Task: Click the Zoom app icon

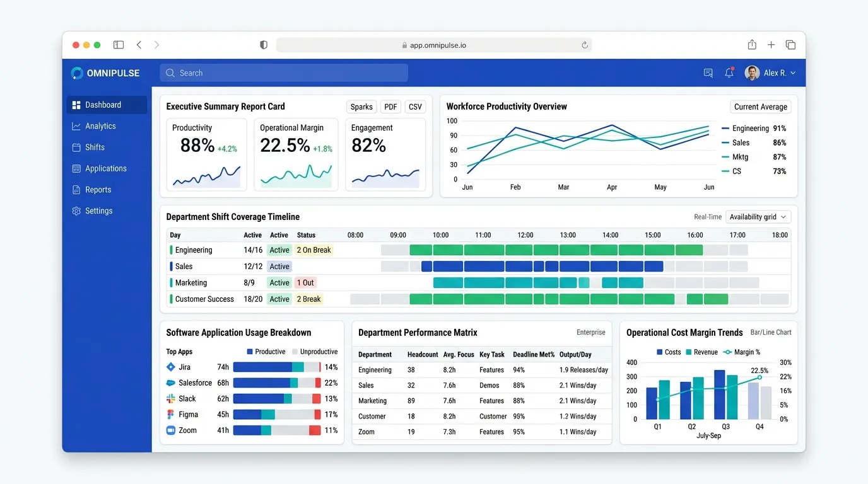Action: click(170, 430)
